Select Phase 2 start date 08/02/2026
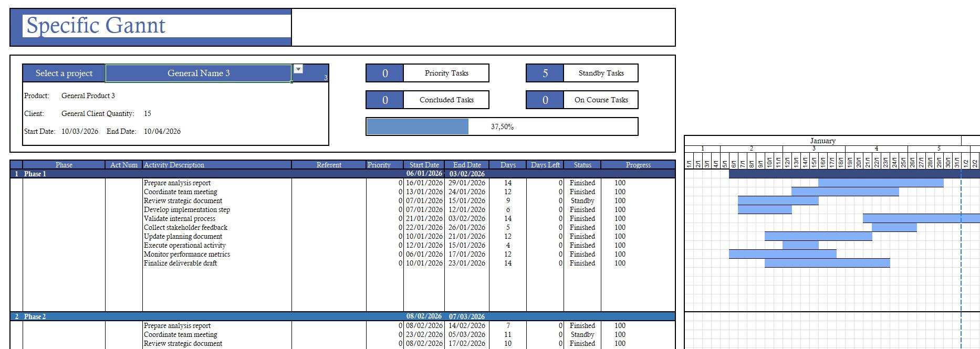 pyautogui.click(x=424, y=316)
